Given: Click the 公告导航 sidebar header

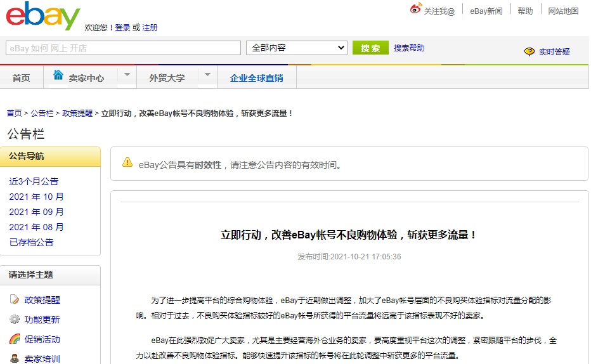Looking at the screenshot, I should click(x=51, y=157).
